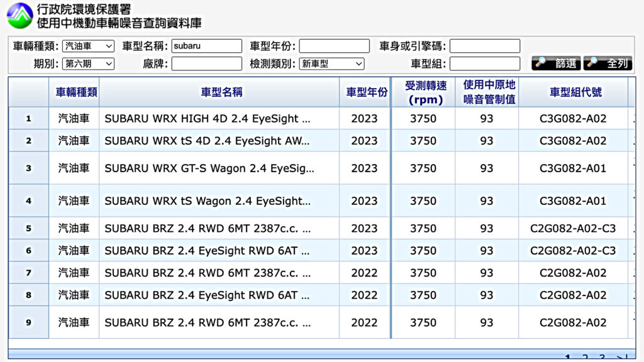Click the noise limit value 93 in row 6

[x=487, y=251]
